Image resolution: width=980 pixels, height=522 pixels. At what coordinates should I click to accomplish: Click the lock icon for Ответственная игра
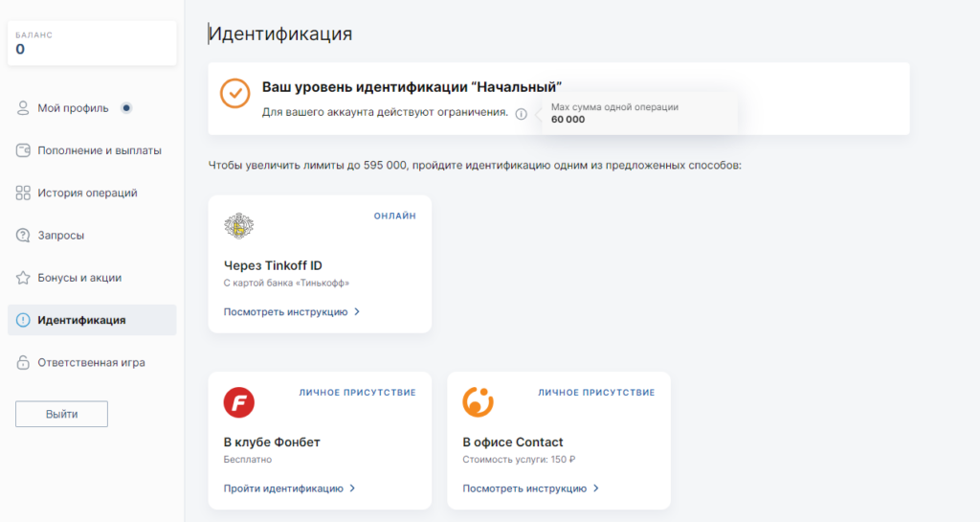[23, 363]
